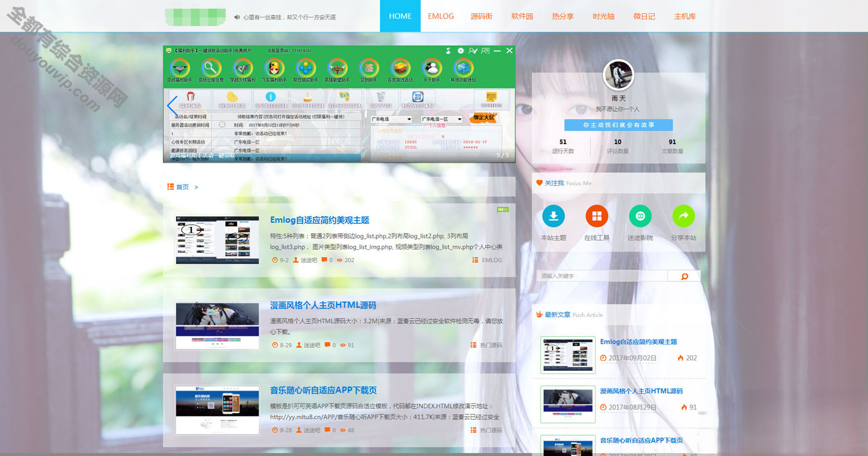Click author 迷途吧 on the 9-2 post

click(309, 260)
